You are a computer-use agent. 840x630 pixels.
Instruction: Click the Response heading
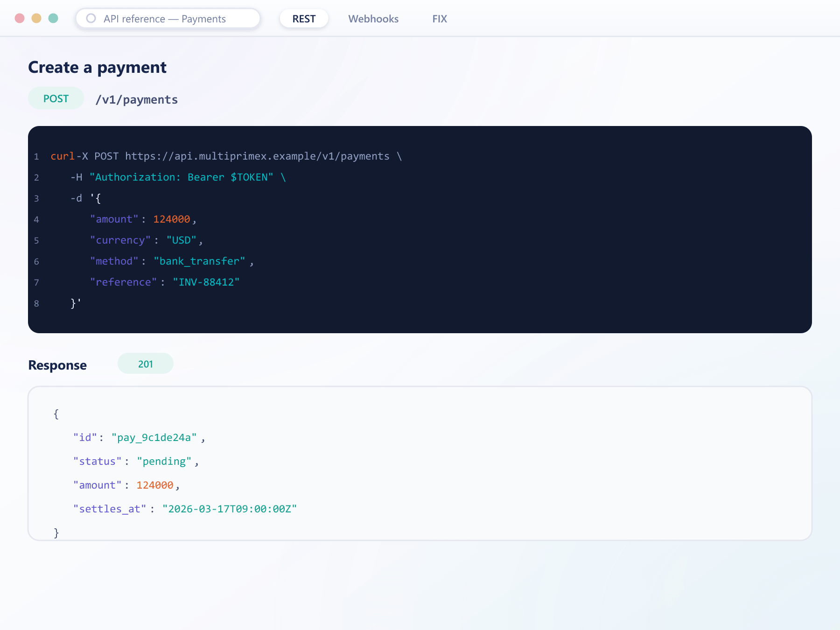tap(57, 365)
